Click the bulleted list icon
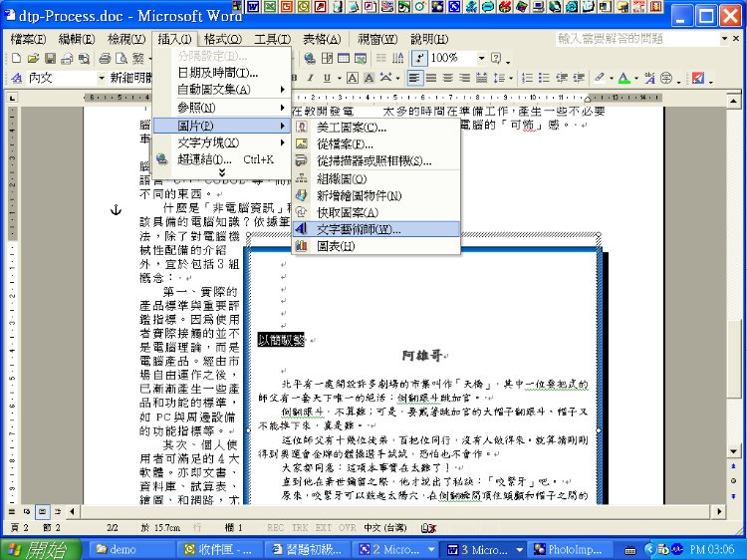 544,78
